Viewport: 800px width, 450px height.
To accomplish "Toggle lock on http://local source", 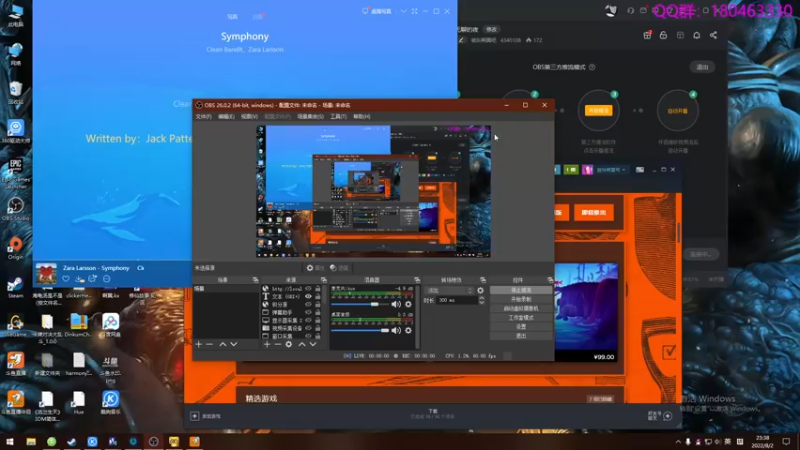I will pos(318,289).
